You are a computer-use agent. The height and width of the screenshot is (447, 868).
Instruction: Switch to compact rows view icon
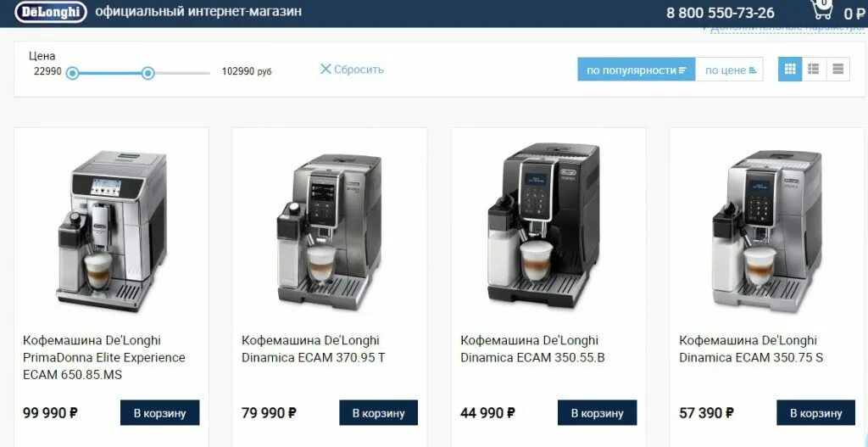pos(837,70)
